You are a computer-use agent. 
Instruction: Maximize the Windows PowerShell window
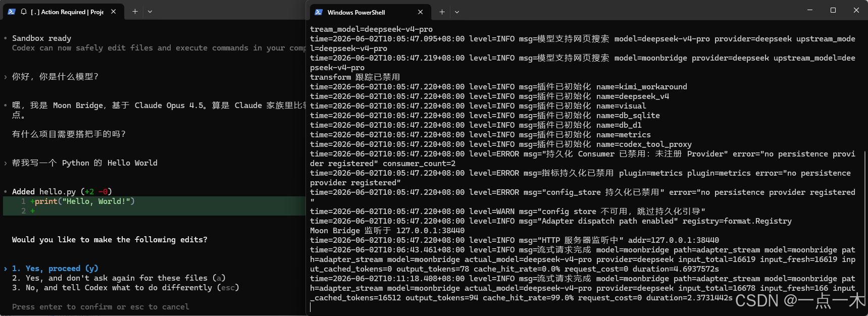pos(833,10)
